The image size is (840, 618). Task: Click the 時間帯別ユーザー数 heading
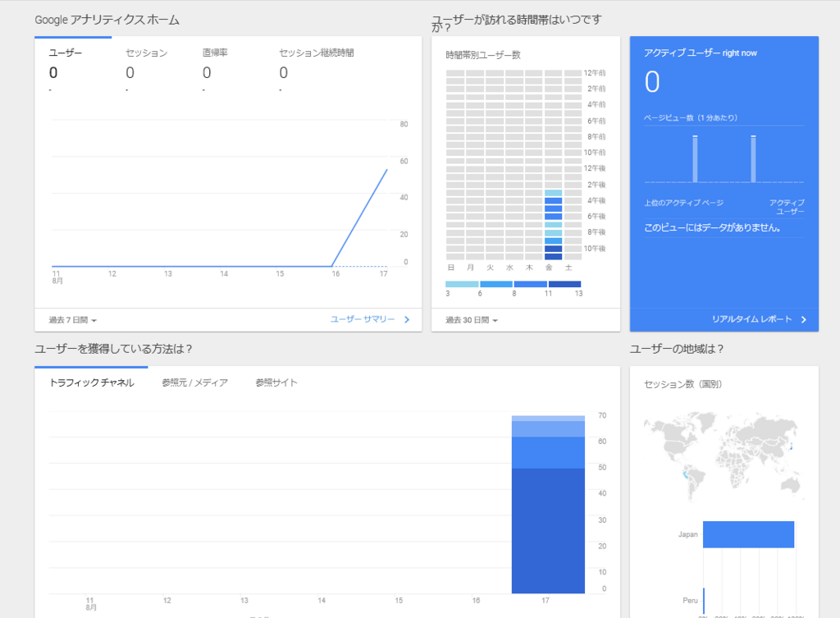(483, 55)
